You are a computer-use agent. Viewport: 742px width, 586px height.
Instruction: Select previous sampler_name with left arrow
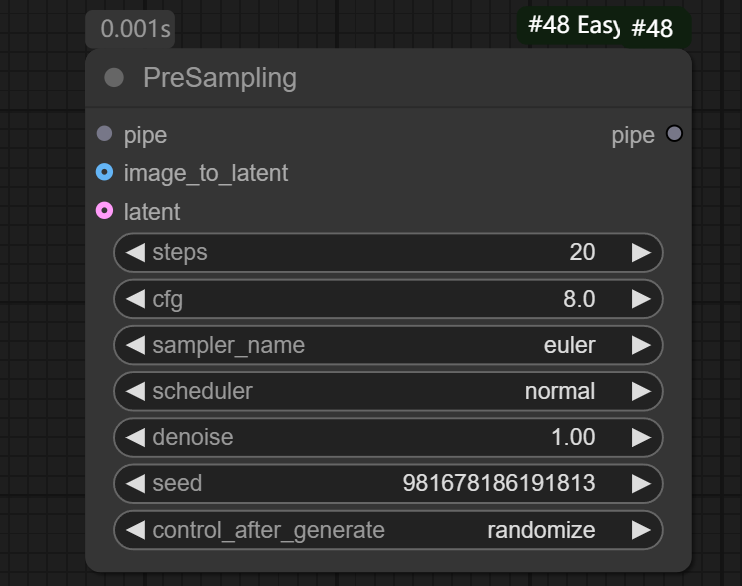point(134,345)
